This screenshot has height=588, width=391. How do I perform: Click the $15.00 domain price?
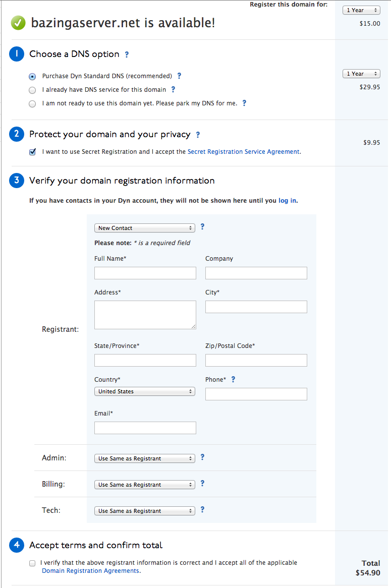coord(370,24)
